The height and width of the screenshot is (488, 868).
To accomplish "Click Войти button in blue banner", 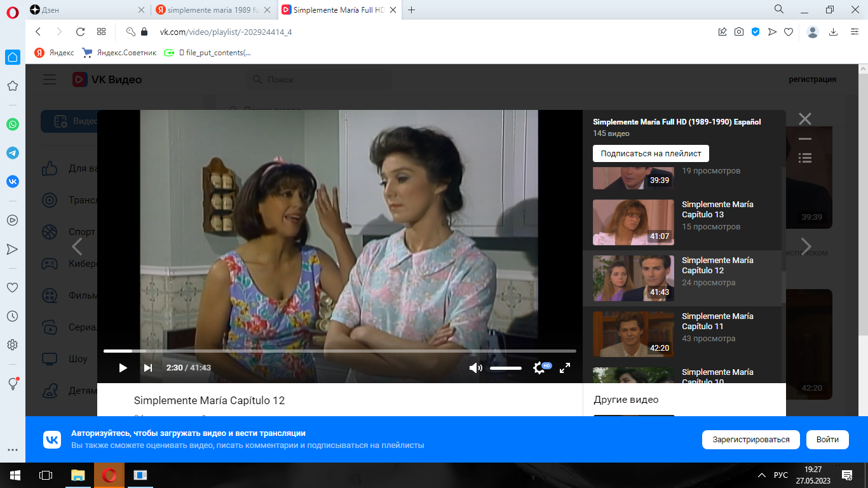I will click(827, 440).
